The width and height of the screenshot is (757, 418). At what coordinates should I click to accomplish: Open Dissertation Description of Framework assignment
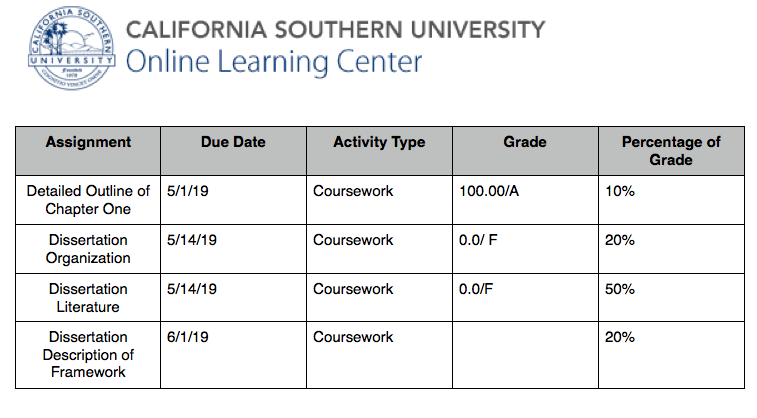coord(88,355)
